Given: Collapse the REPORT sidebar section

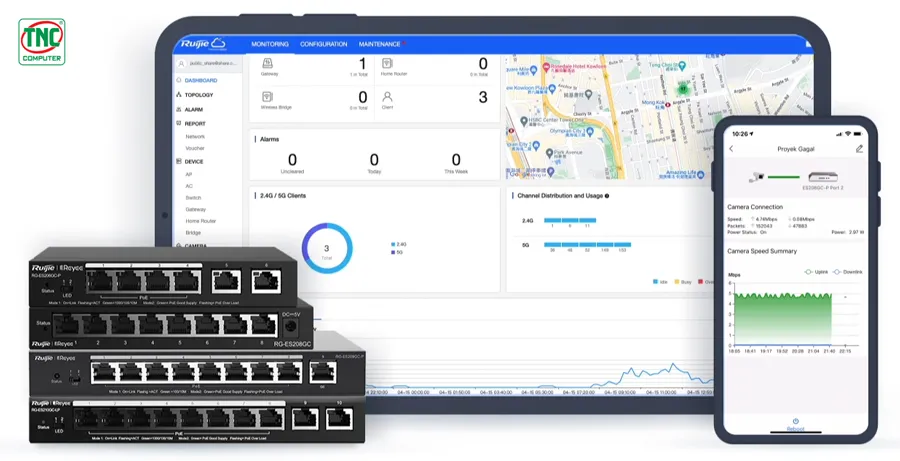Looking at the screenshot, I should pyautogui.click(x=195, y=123).
